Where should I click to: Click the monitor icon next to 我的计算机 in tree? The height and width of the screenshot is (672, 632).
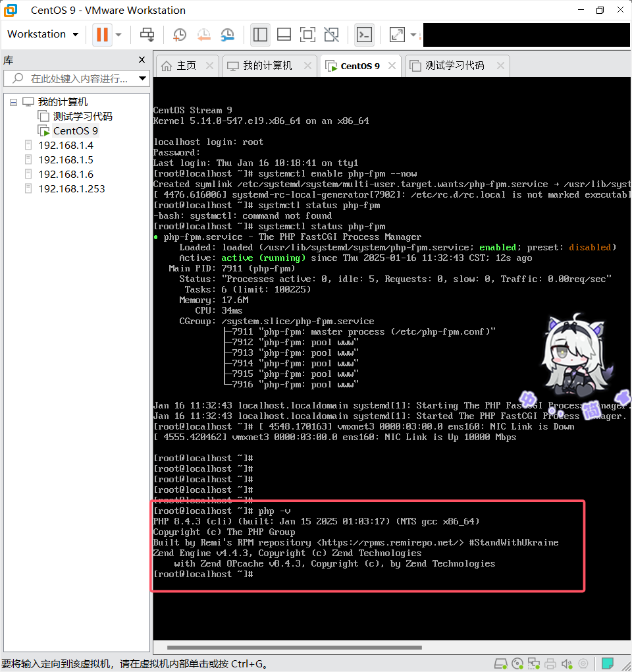[28, 102]
